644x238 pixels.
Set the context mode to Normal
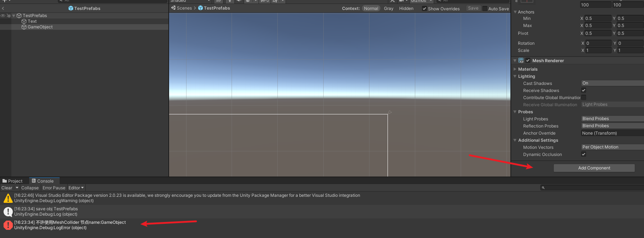(x=371, y=9)
